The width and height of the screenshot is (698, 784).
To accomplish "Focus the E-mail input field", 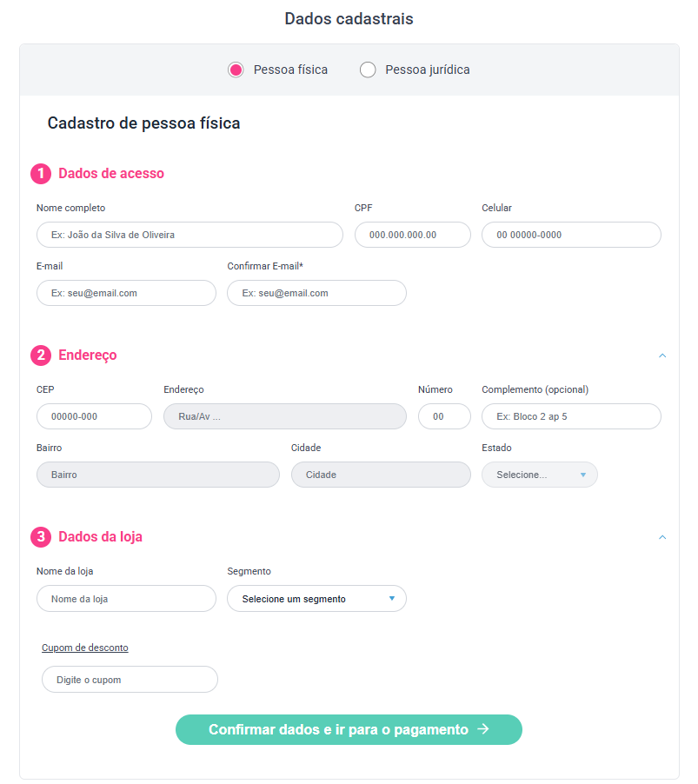I will (126, 293).
